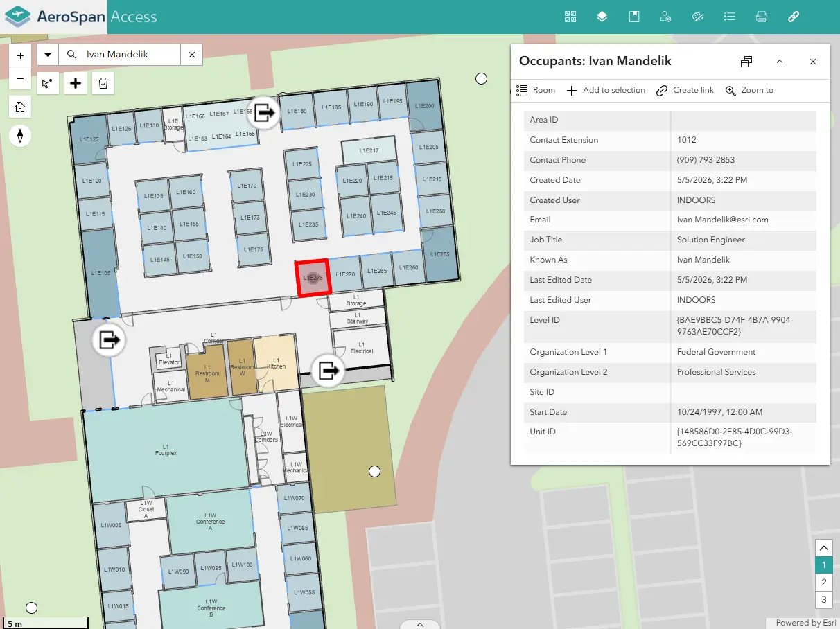
Task: Open the search source dropdown arrow
Action: pos(48,55)
